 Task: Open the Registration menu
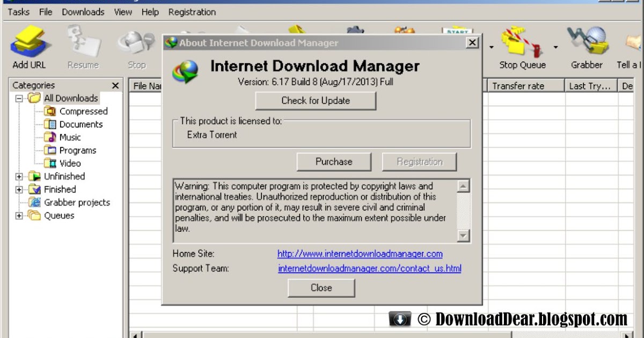tap(192, 12)
